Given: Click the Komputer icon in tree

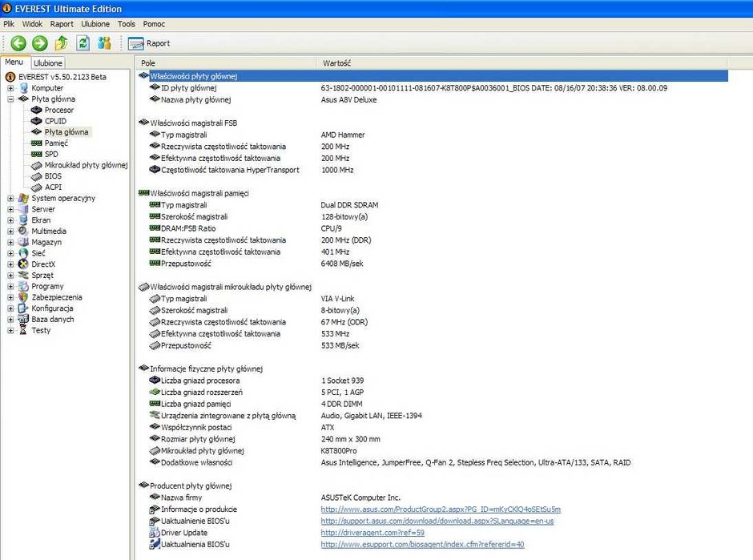Looking at the screenshot, I should (x=23, y=88).
